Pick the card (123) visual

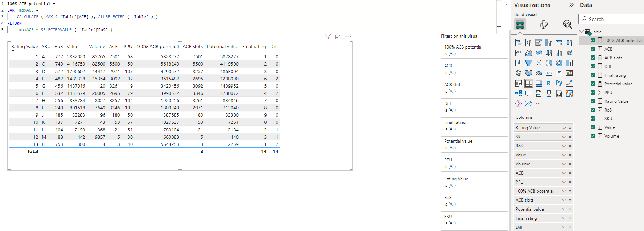pyautogui.click(x=549, y=73)
